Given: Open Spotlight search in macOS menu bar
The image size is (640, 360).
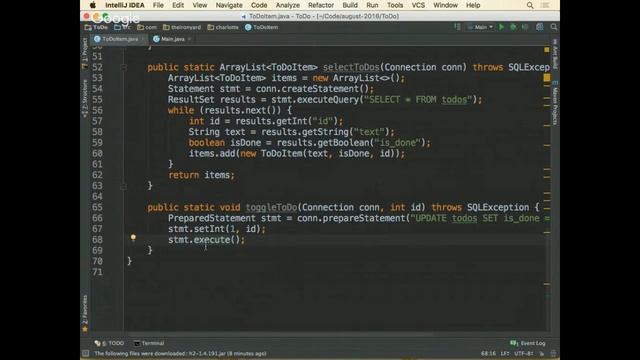Looking at the screenshot, I should tap(530, 5).
